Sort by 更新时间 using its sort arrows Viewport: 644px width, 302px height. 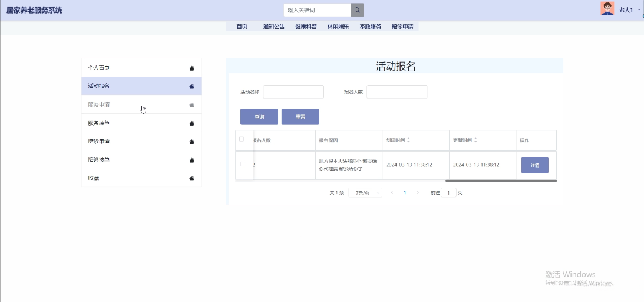[475, 140]
